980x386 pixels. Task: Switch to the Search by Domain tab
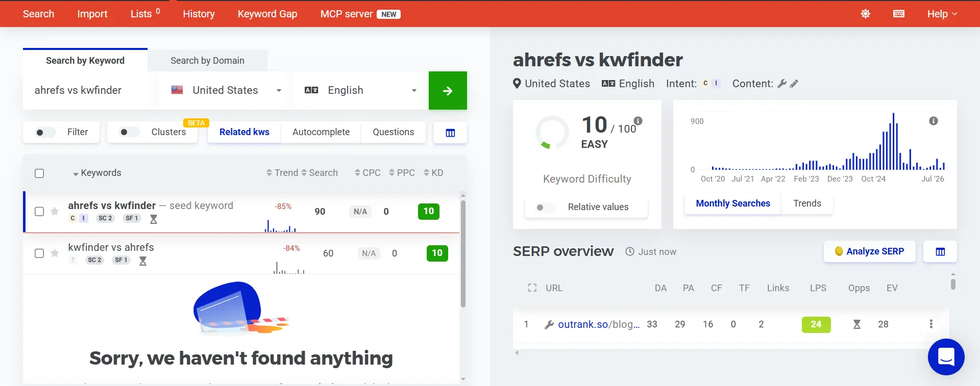click(208, 61)
